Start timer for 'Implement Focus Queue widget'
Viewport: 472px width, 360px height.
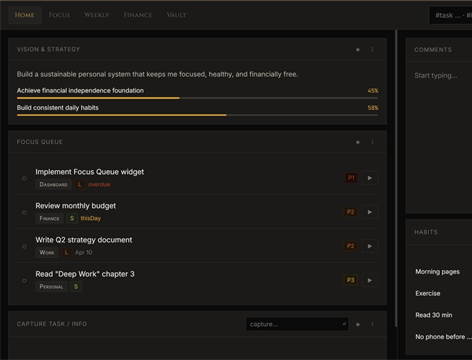370,178
